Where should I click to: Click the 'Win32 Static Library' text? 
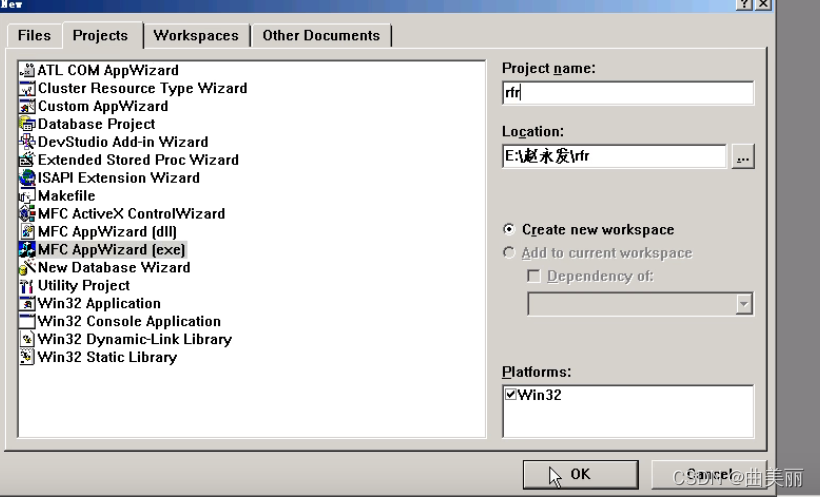[x=107, y=357]
